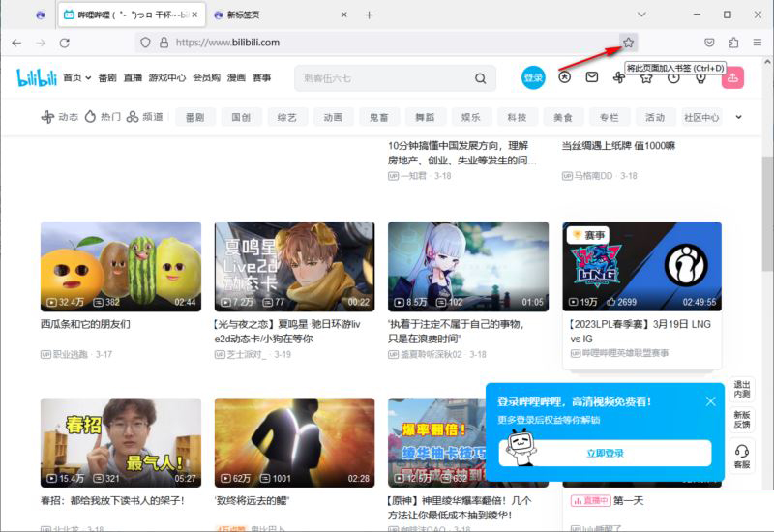774x532 pixels.
Task: Expand more categories chevron
Action: click(738, 117)
